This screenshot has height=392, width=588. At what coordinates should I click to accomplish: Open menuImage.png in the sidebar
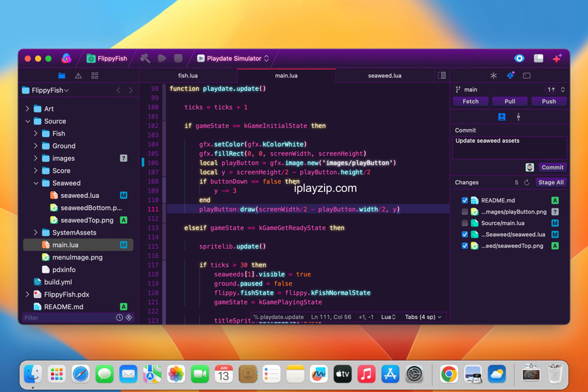tap(78, 257)
